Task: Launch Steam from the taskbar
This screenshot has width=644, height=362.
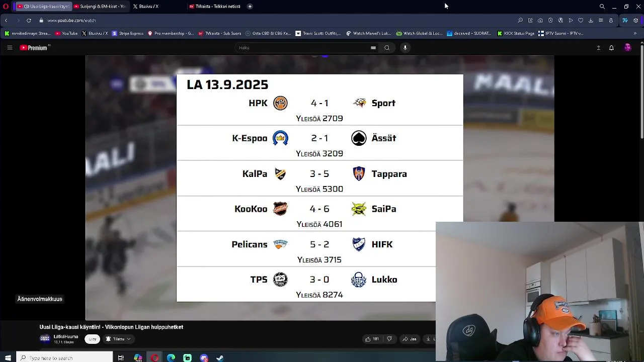Action: click(x=220, y=358)
